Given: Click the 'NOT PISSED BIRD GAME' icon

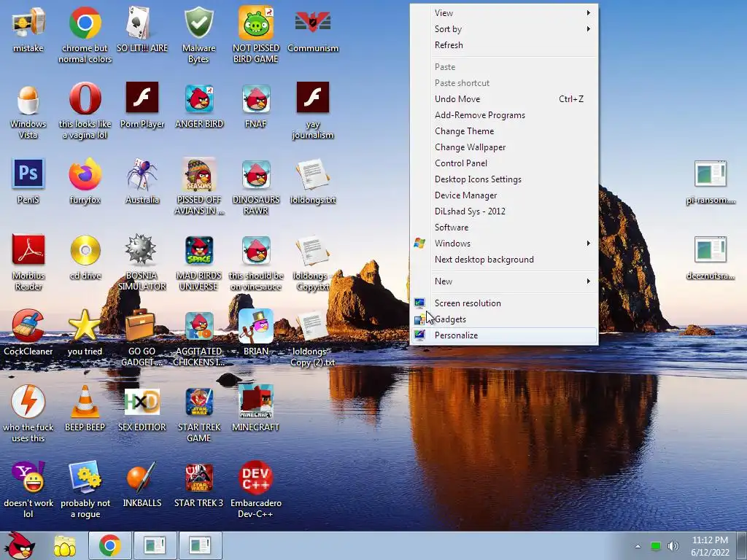Looking at the screenshot, I should 256,34.
